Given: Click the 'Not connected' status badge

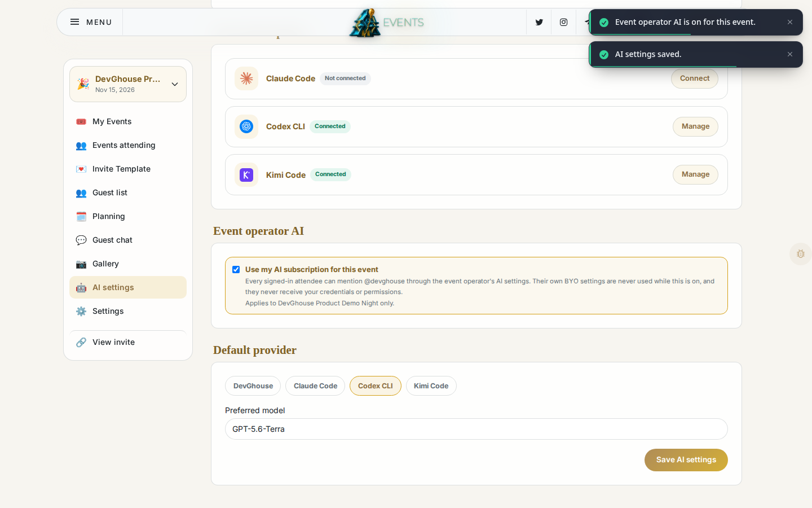Looking at the screenshot, I should [345, 78].
